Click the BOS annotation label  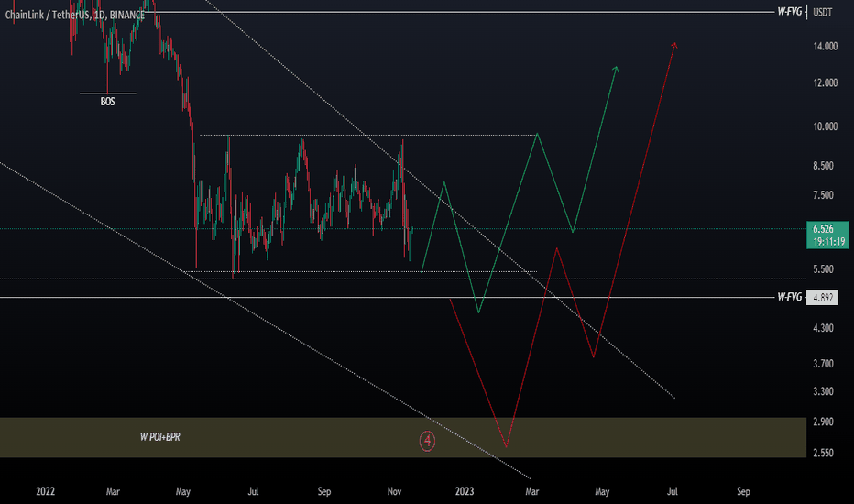point(107,102)
